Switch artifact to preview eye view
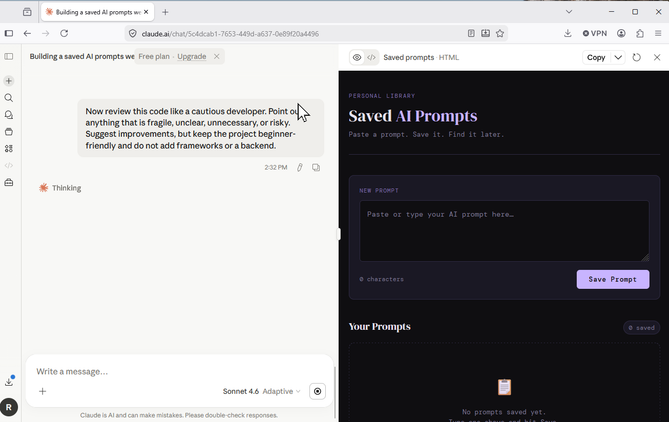This screenshot has width=669, height=422. coord(357,57)
